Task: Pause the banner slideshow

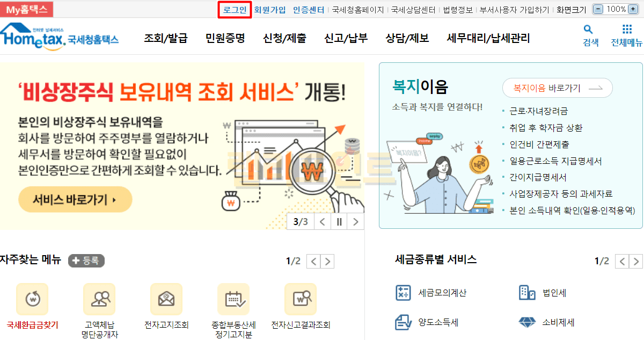Action: 339,221
